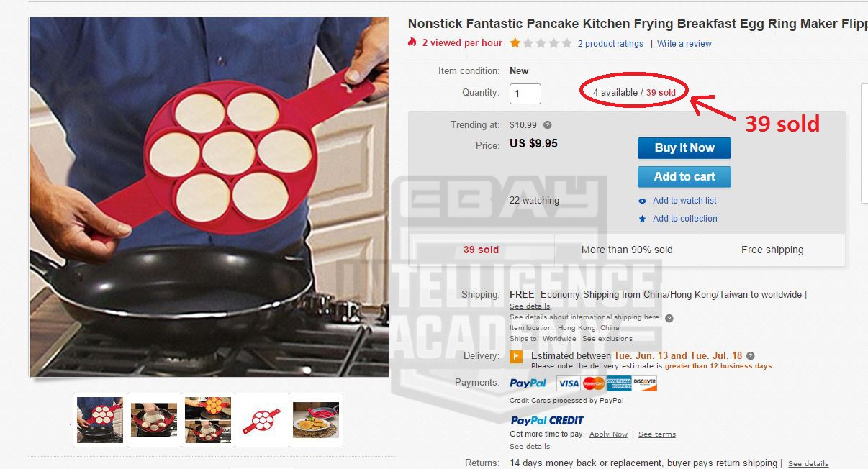Open the 2 product ratings link
Image resolution: width=868 pixels, height=469 pixels.
610,44
